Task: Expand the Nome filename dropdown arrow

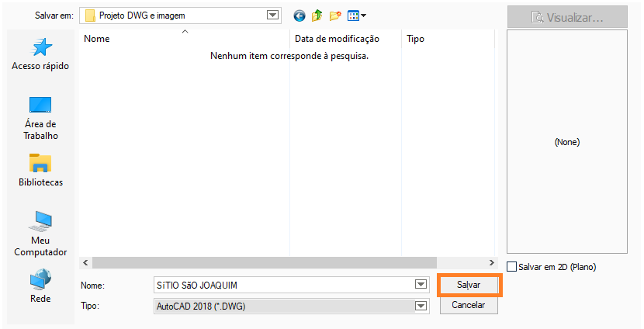Action: pos(421,285)
